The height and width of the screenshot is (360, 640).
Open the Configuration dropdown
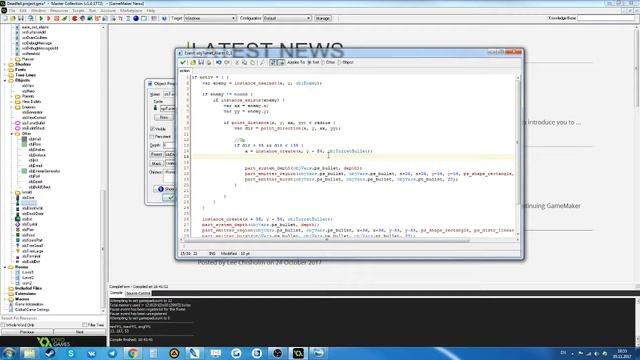coord(287,18)
